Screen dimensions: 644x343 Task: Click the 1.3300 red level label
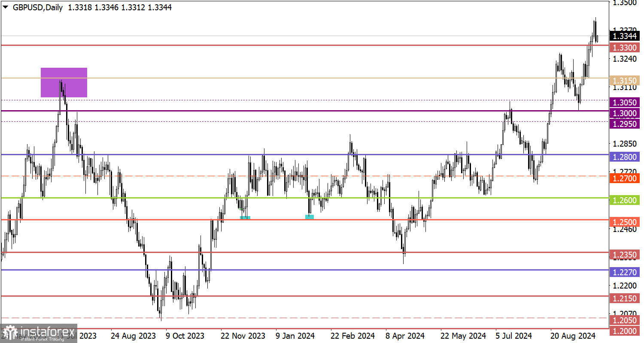pyautogui.click(x=625, y=47)
